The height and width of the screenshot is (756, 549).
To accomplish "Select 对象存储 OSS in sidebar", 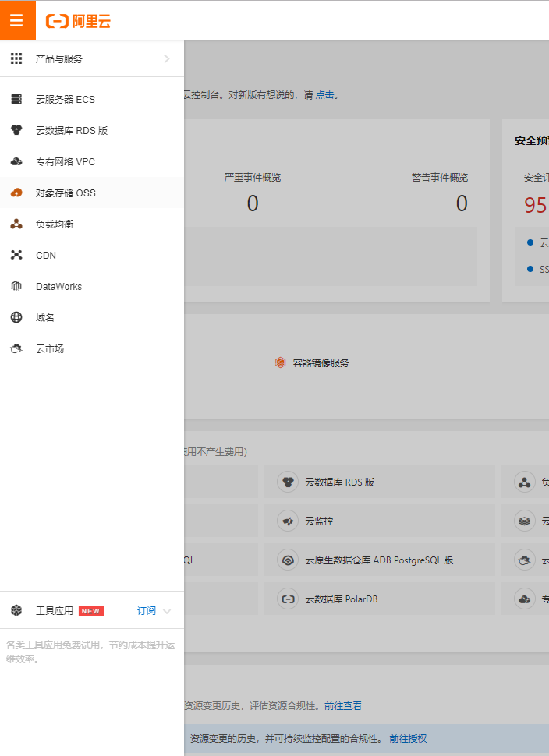I will coord(92,193).
